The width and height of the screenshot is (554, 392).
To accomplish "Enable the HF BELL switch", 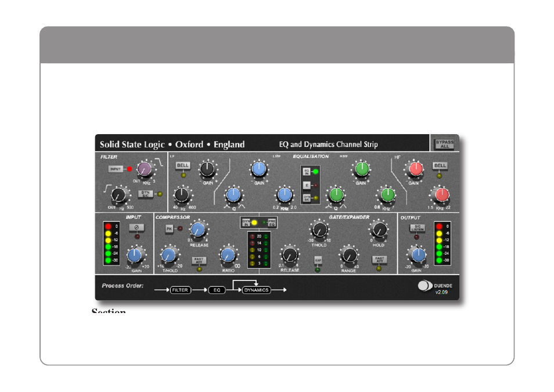I will tap(440, 166).
